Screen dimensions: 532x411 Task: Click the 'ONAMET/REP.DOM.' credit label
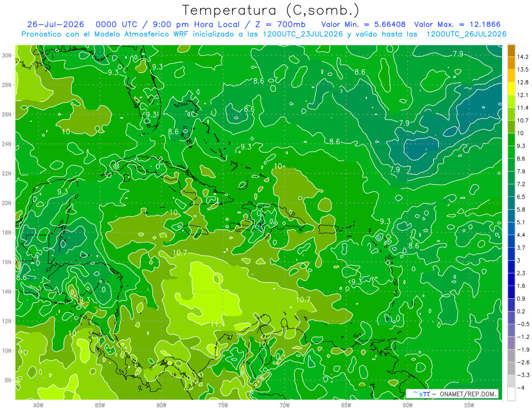coord(467,394)
